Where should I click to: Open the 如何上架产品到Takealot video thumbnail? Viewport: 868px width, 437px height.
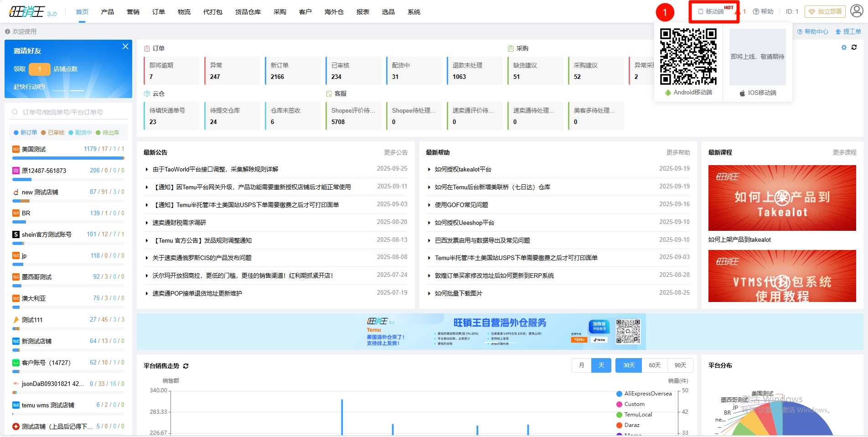(782, 198)
